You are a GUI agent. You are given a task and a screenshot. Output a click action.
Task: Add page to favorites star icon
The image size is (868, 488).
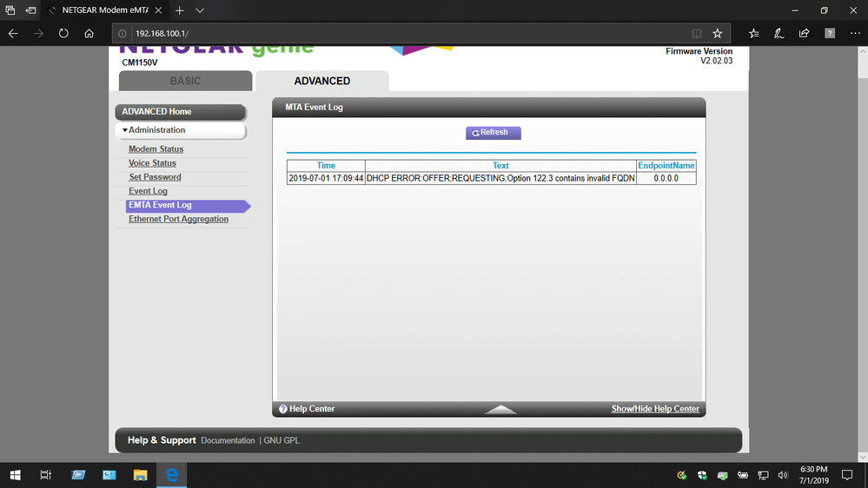(717, 33)
